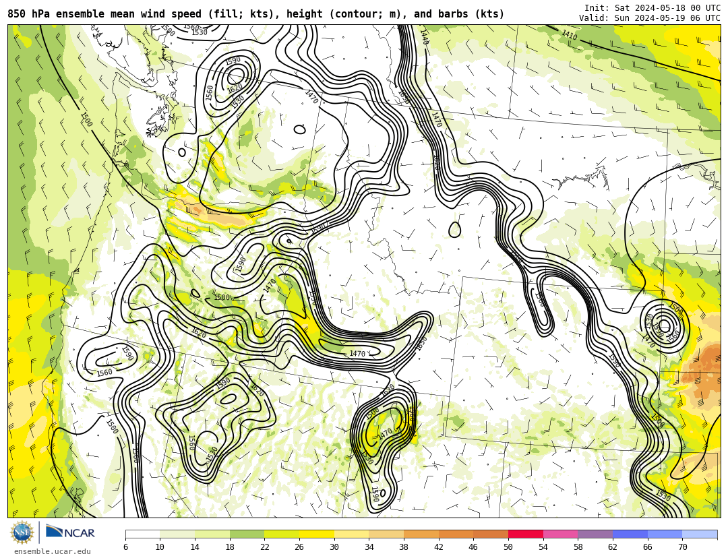Click the colorbar tick label 54

pyautogui.click(x=543, y=547)
